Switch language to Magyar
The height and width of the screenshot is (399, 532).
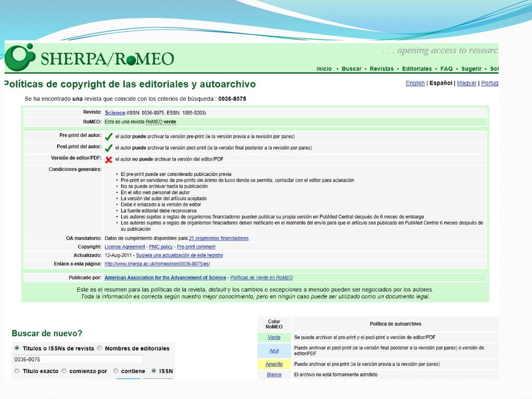click(x=467, y=83)
